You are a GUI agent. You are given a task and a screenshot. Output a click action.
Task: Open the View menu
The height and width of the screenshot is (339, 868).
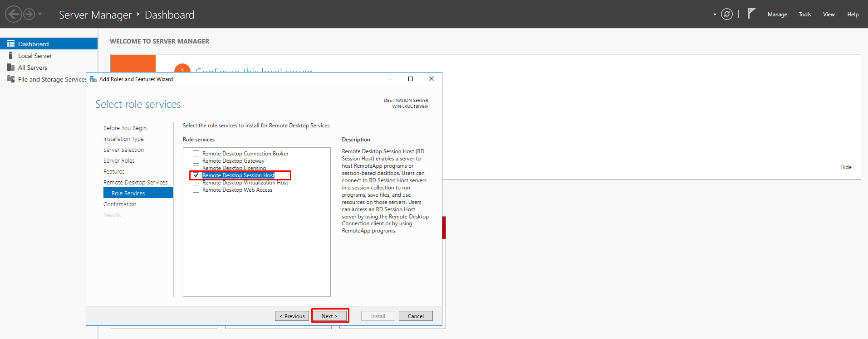[x=829, y=15]
